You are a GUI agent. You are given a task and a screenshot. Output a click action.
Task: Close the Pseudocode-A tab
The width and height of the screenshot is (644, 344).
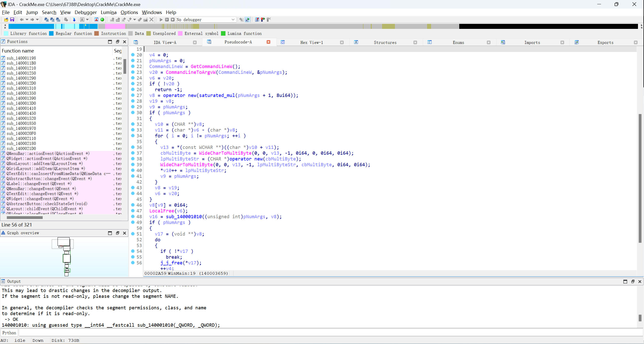[268, 42]
